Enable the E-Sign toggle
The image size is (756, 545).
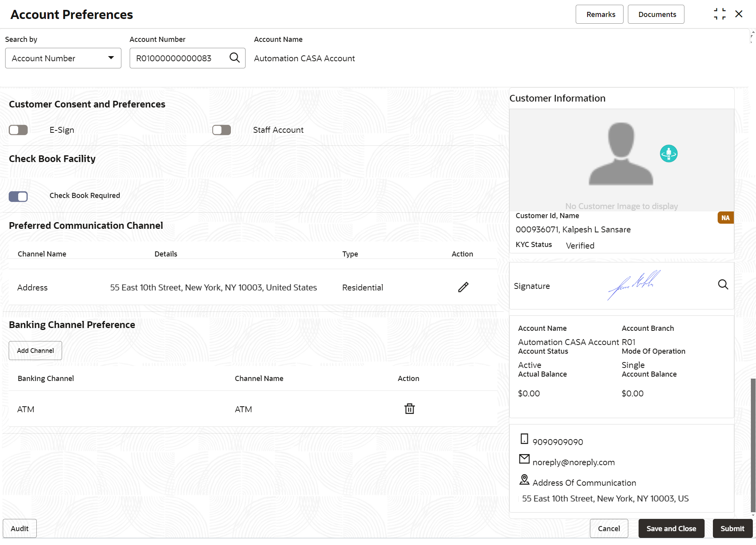[x=18, y=130]
